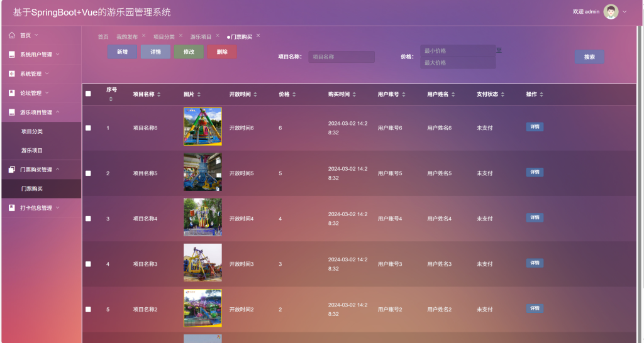Switch to the 首页 tab
Viewport: 644px width, 343px height.
[x=103, y=37]
